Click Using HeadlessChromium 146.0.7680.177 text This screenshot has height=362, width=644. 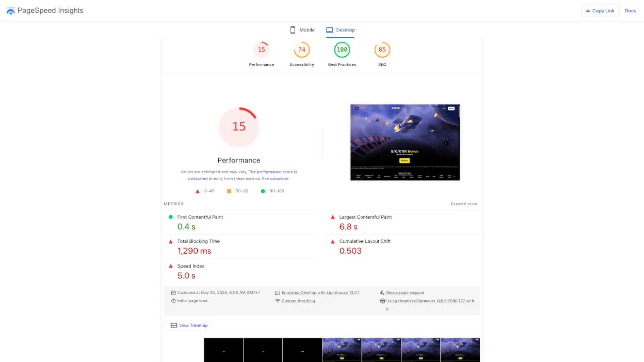click(x=430, y=301)
